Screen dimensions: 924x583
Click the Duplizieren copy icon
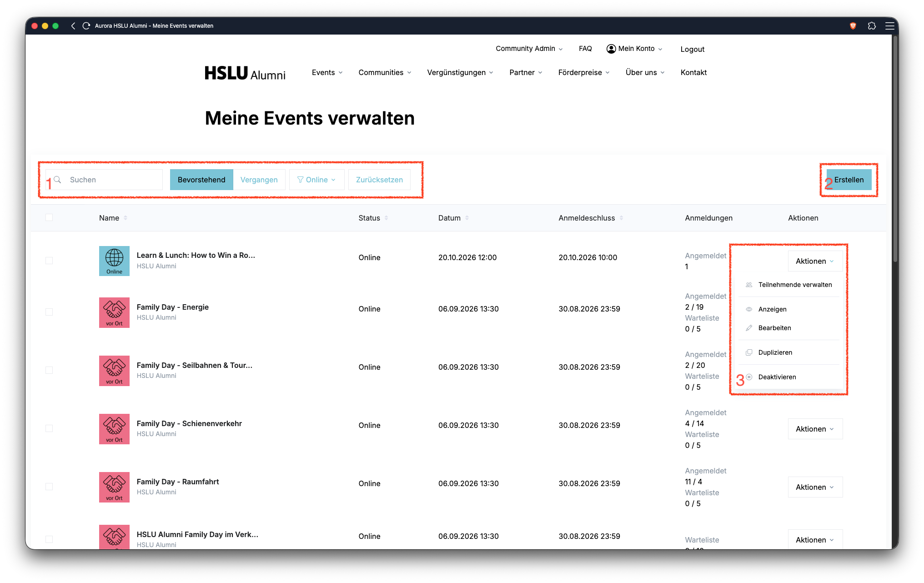tap(749, 352)
